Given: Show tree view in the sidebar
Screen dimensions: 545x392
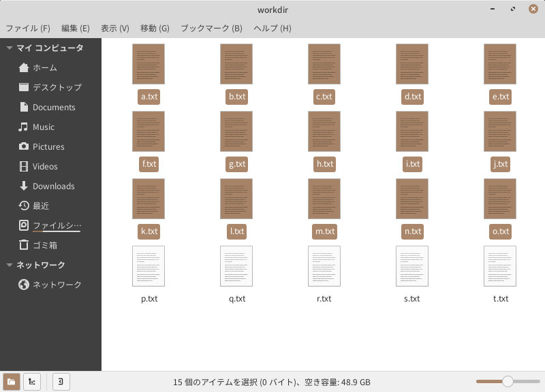Looking at the screenshot, I should [32, 382].
